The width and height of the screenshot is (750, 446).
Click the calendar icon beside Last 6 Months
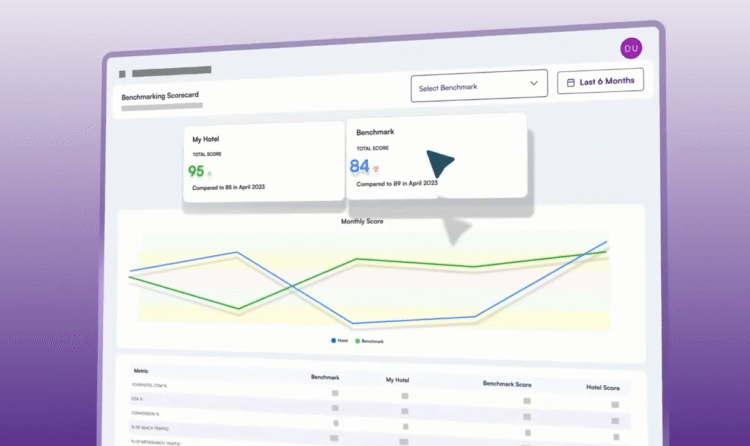click(571, 83)
